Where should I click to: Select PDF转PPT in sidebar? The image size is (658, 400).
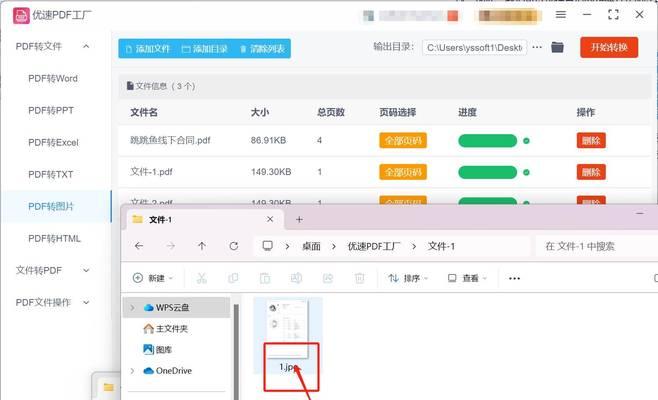51,110
